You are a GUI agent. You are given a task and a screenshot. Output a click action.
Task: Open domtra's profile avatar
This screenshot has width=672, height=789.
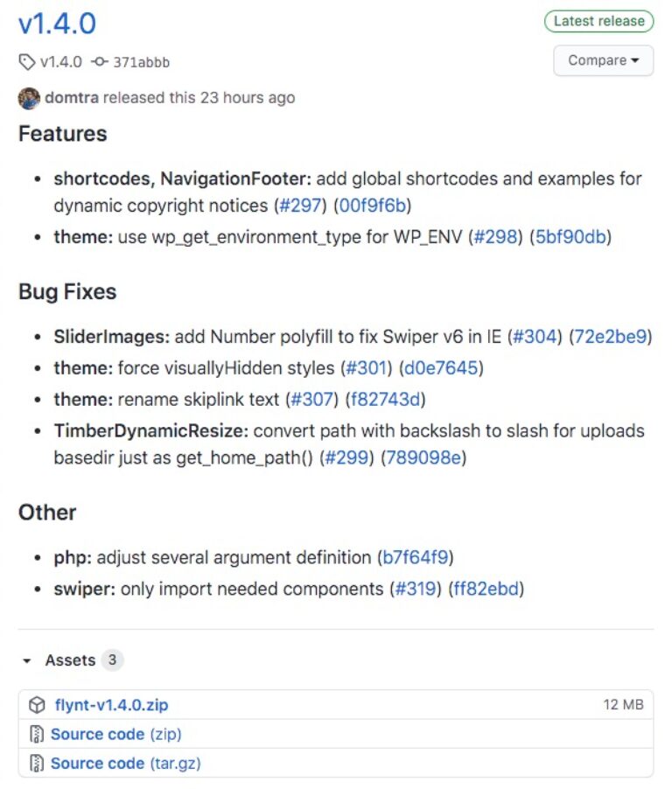click(27, 99)
